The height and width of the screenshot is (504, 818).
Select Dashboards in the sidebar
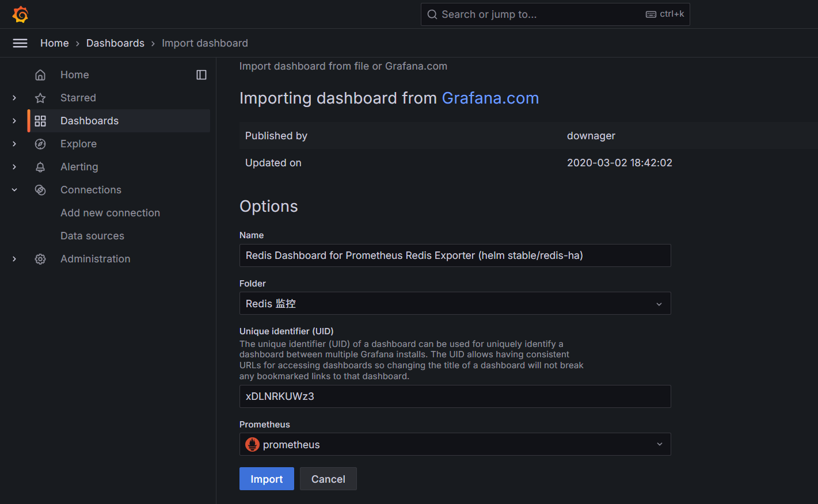point(89,121)
